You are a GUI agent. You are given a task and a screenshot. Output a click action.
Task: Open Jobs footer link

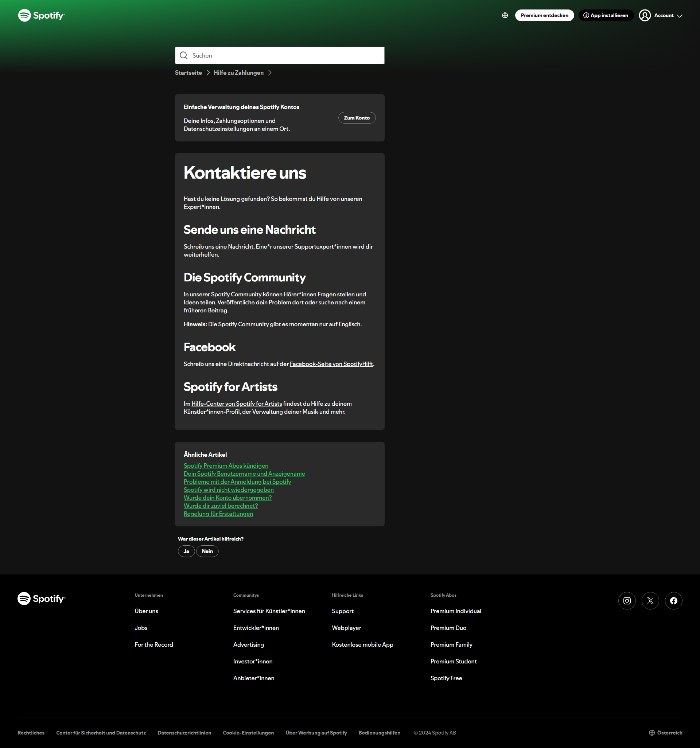tap(141, 628)
